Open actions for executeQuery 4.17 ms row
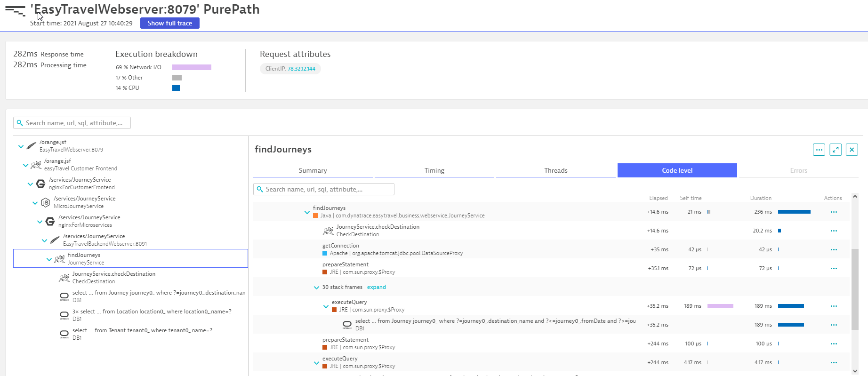The height and width of the screenshot is (376, 868). pos(834,362)
